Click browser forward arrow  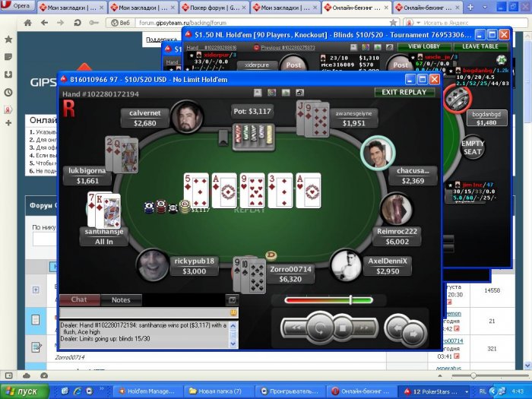(60, 23)
